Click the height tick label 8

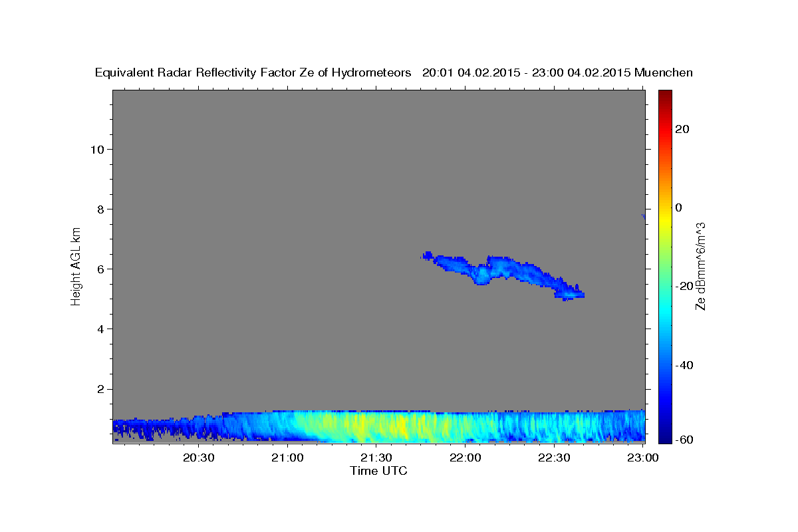click(x=101, y=209)
